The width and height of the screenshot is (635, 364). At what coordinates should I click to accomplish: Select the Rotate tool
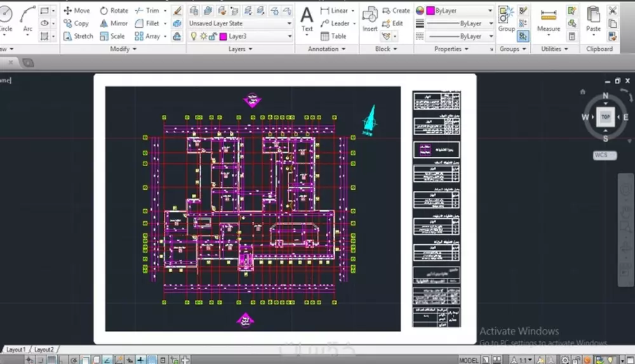tap(114, 11)
